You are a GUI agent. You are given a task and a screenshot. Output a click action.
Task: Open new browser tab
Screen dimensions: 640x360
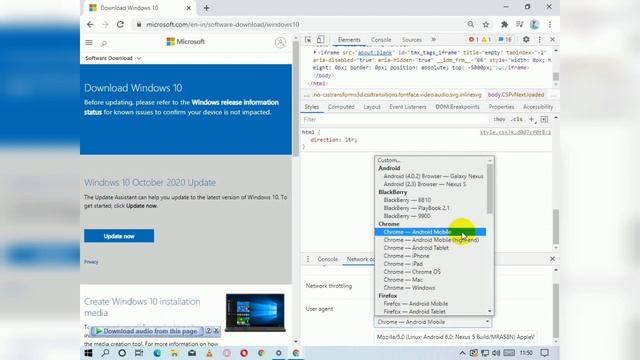tap(207, 8)
